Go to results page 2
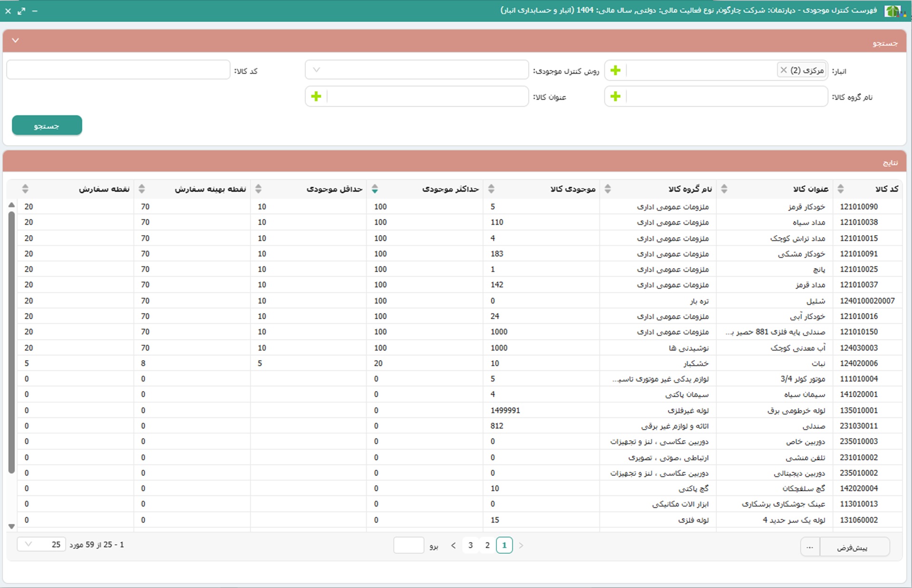The height and width of the screenshot is (588, 912). pyautogui.click(x=487, y=545)
